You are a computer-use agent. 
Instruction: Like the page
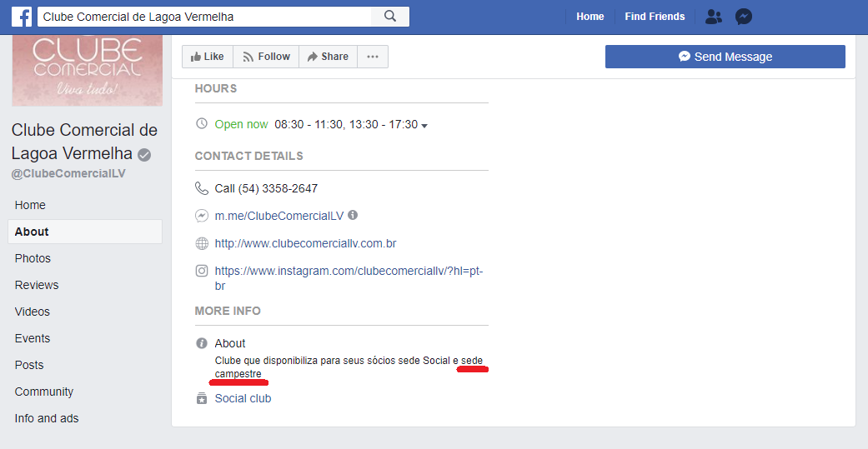tap(207, 57)
